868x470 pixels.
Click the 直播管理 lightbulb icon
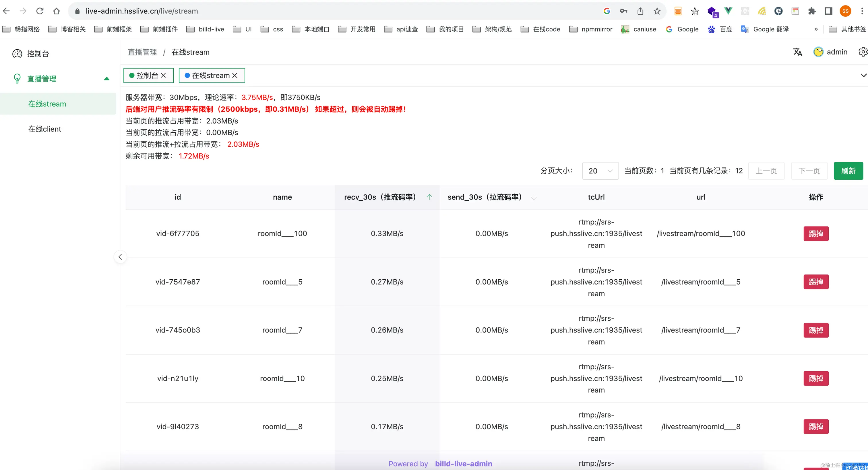pyautogui.click(x=17, y=79)
